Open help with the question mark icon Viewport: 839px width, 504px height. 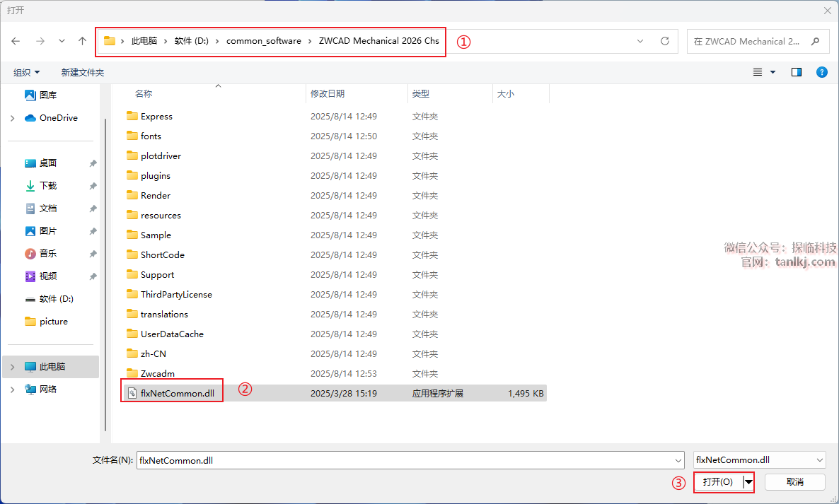[x=822, y=72]
